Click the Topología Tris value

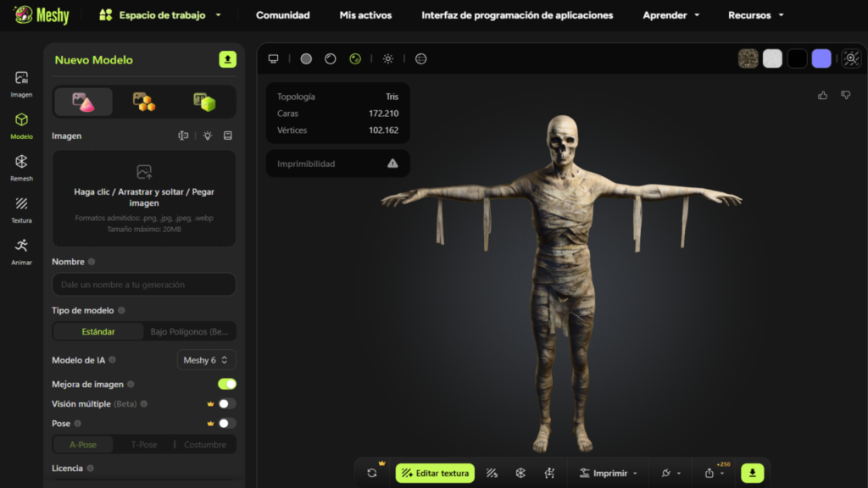pyautogui.click(x=392, y=97)
